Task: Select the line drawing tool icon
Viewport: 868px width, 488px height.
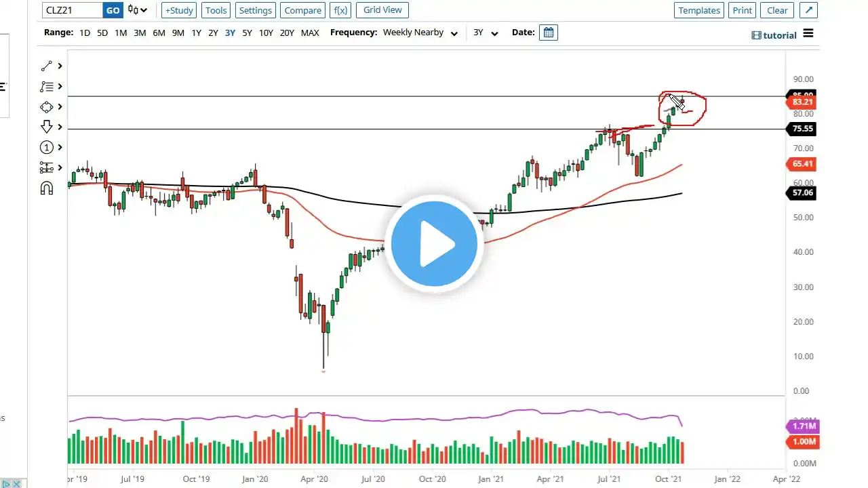Action: [46, 66]
